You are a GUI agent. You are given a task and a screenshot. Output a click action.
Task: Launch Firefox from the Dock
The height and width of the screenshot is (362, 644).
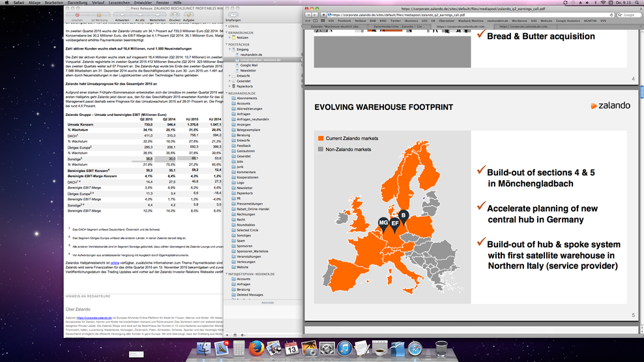click(x=256, y=348)
